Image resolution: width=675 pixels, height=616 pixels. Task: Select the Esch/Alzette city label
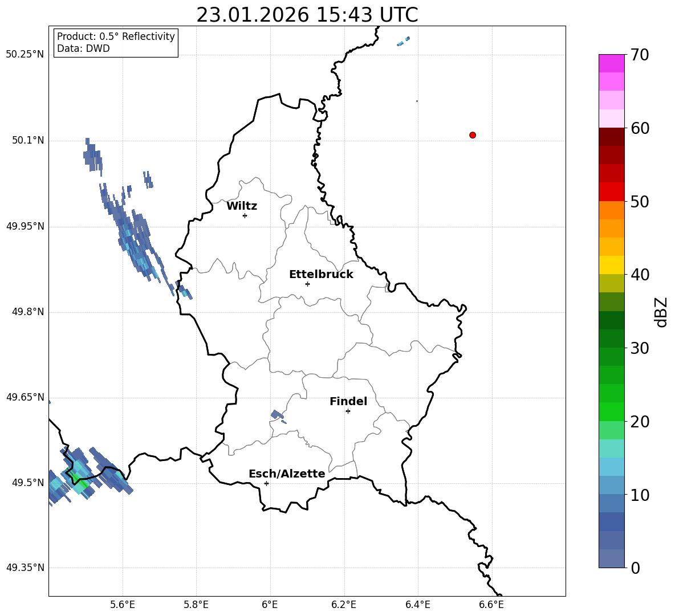tap(287, 474)
